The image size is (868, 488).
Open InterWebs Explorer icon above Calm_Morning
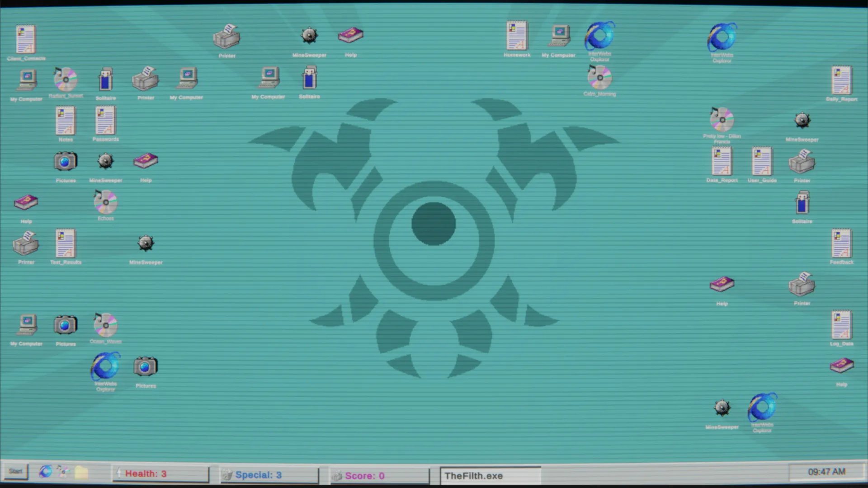click(x=599, y=36)
